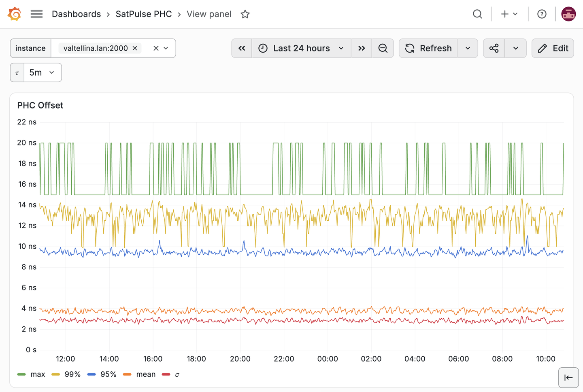Open SatPulse PHC breadcrumb link

pyautogui.click(x=144, y=14)
